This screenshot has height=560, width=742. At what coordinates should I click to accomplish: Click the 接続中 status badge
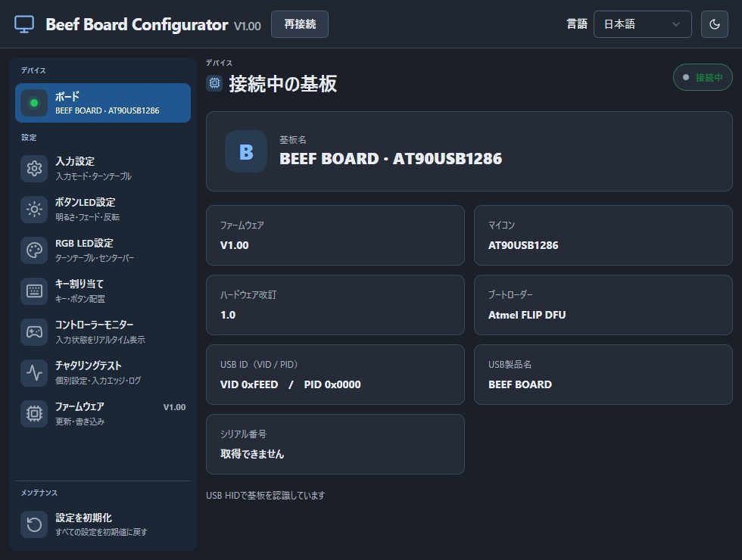(x=703, y=77)
